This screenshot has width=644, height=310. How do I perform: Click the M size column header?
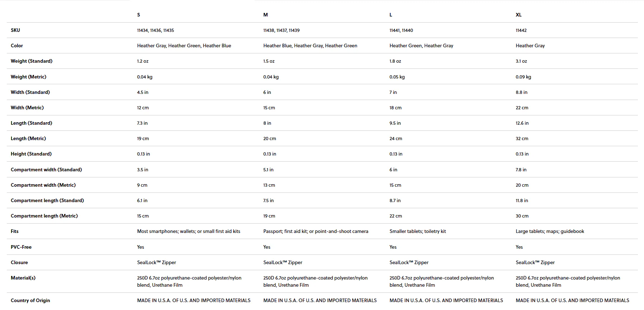point(265,15)
